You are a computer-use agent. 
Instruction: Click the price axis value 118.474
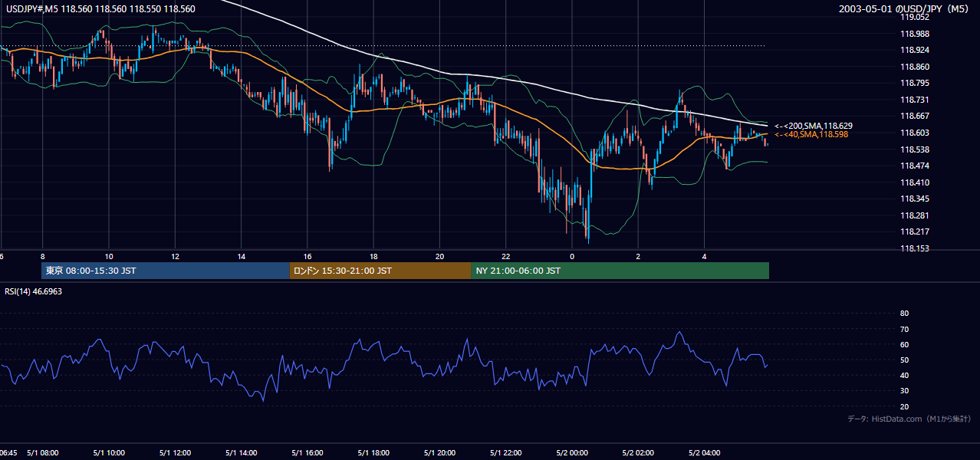pyautogui.click(x=914, y=166)
